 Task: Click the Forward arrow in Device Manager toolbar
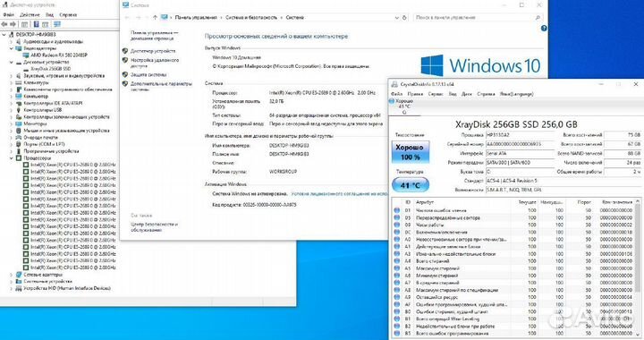click(x=13, y=24)
